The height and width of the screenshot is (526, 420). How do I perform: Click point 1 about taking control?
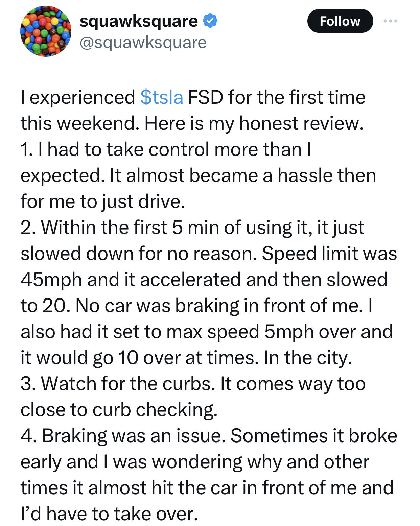pyautogui.click(x=165, y=149)
